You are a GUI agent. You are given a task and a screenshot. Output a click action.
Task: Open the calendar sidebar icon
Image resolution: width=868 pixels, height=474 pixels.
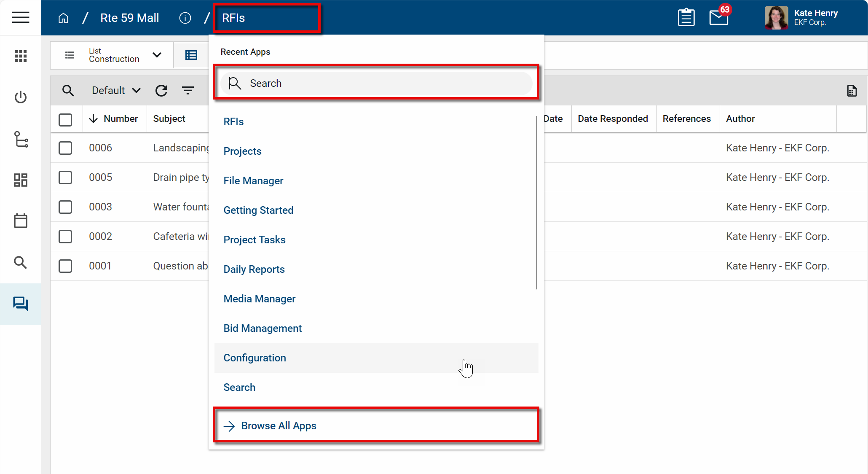20,221
